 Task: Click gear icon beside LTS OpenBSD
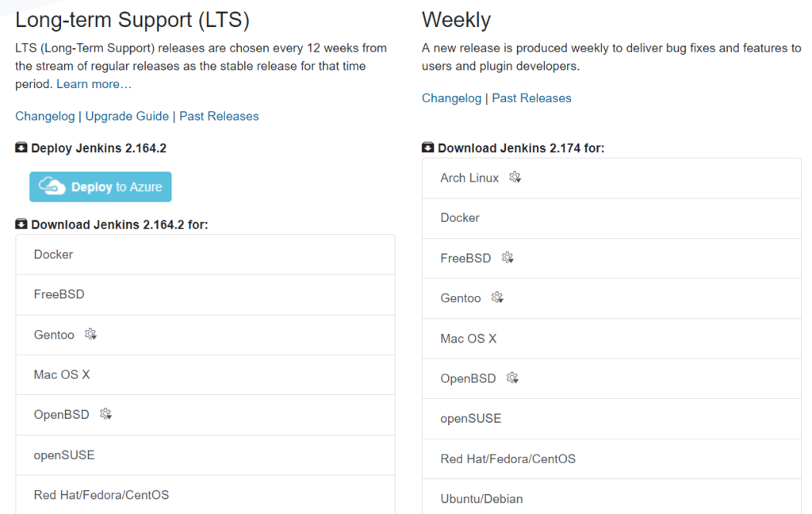pyautogui.click(x=106, y=414)
